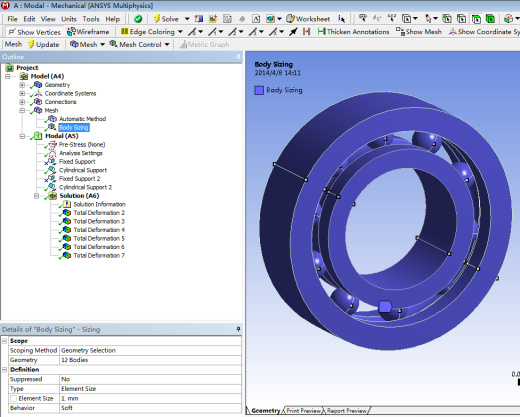Click the Body Sizing legend color swatch
The image size is (520, 417).
pyautogui.click(x=259, y=90)
